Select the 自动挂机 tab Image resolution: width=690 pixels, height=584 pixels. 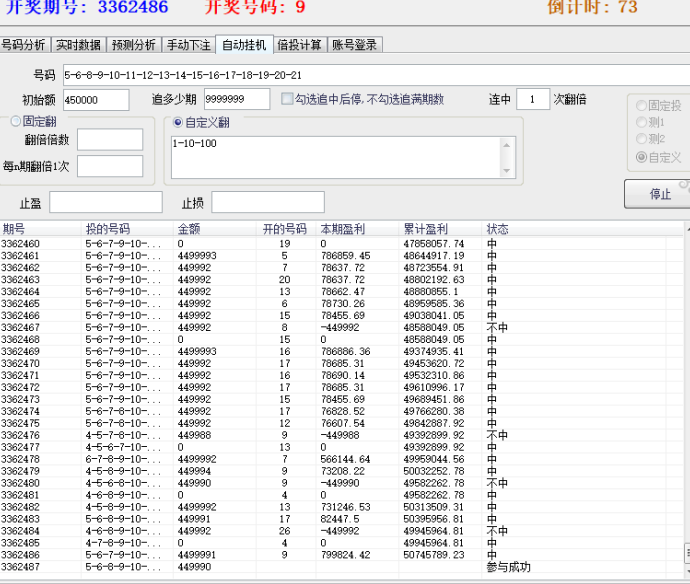pyautogui.click(x=244, y=44)
